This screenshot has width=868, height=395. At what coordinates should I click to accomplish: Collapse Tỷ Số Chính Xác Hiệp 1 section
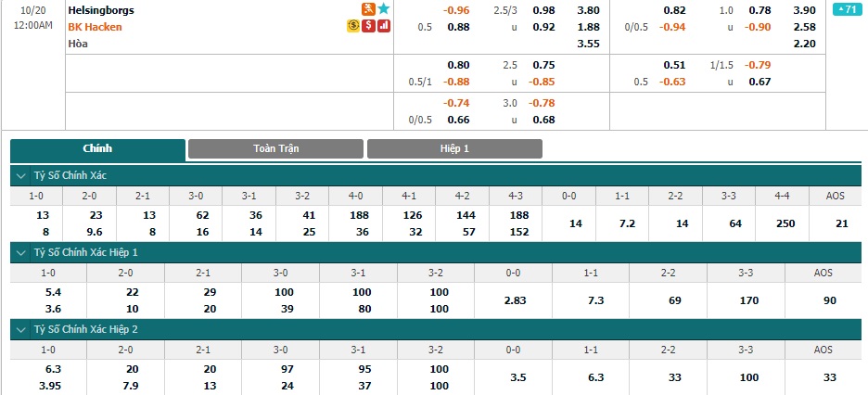coord(21,252)
